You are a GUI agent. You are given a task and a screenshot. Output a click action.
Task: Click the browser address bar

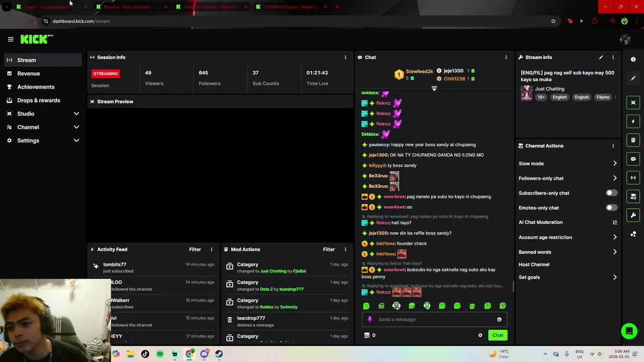[297, 21]
